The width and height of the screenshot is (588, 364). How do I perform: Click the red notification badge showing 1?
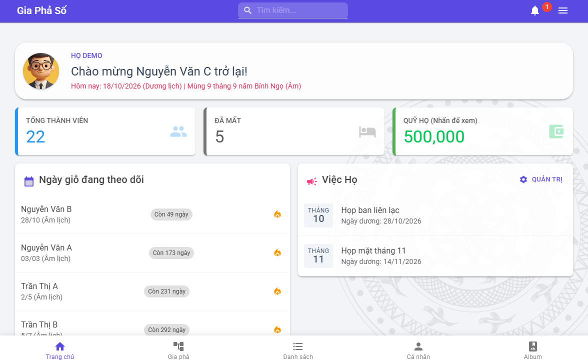click(x=547, y=6)
